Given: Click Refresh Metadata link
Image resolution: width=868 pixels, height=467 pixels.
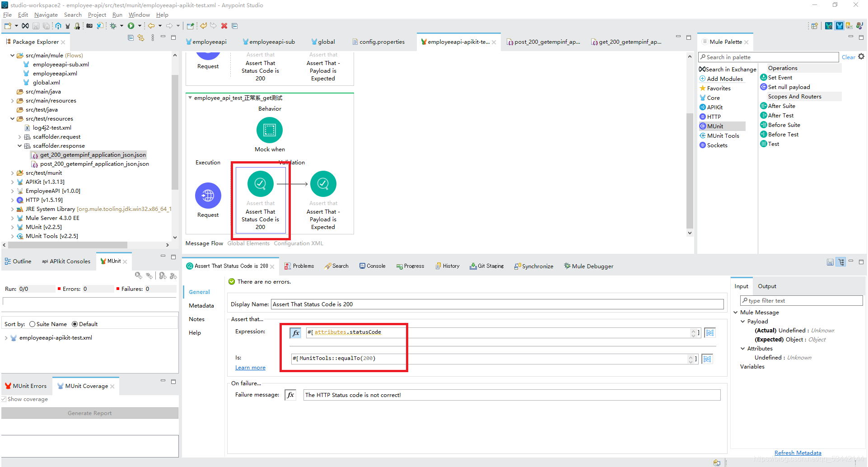Looking at the screenshot, I should click(x=798, y=453).
